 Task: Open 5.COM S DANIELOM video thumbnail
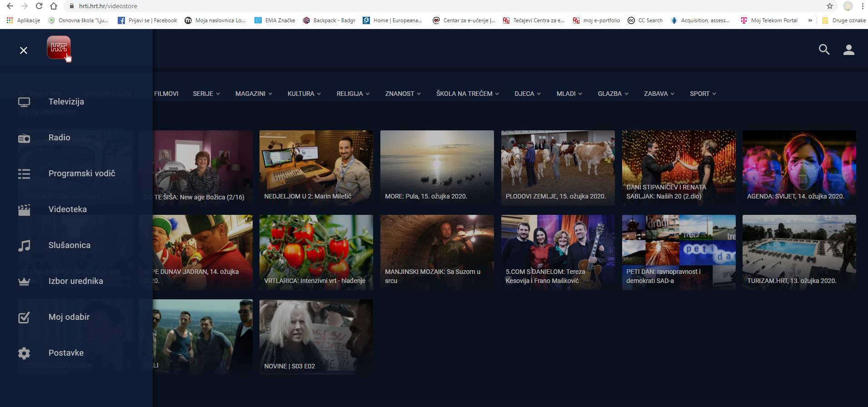point(558,253)
